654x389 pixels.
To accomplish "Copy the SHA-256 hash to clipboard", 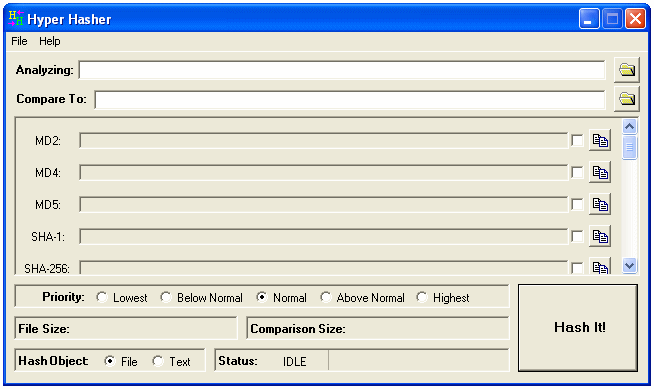I will coord(600,266).
